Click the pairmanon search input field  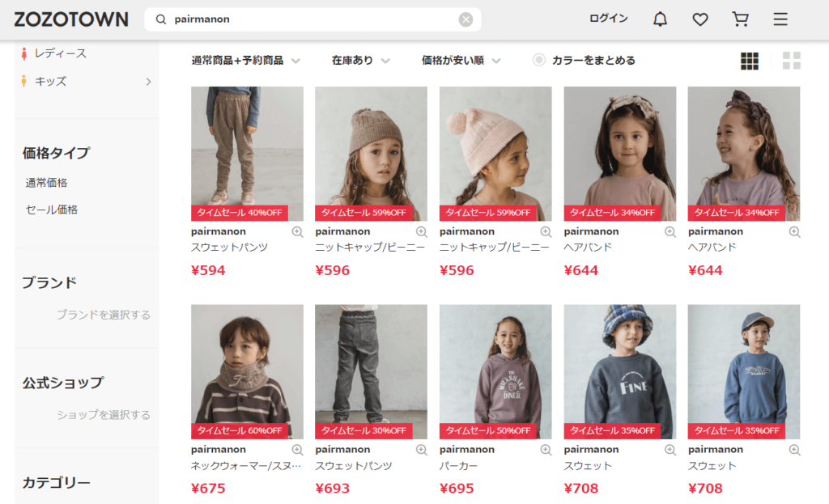tap(313, 19)
